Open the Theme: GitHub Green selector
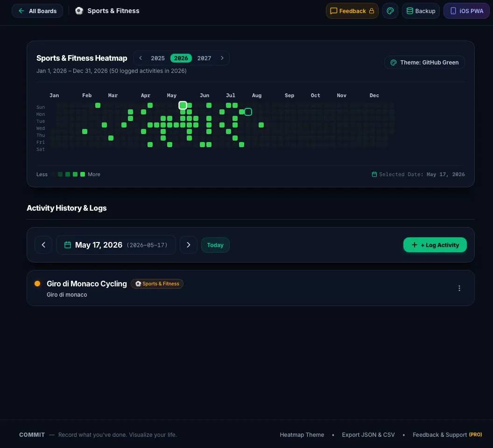Viewport: 493px width, 448px height. pos(424,63)
